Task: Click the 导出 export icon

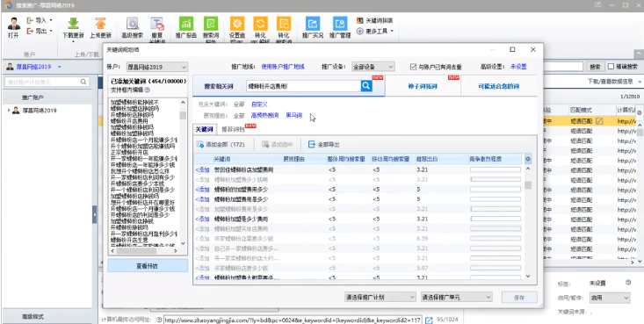Action: [30, 31]
